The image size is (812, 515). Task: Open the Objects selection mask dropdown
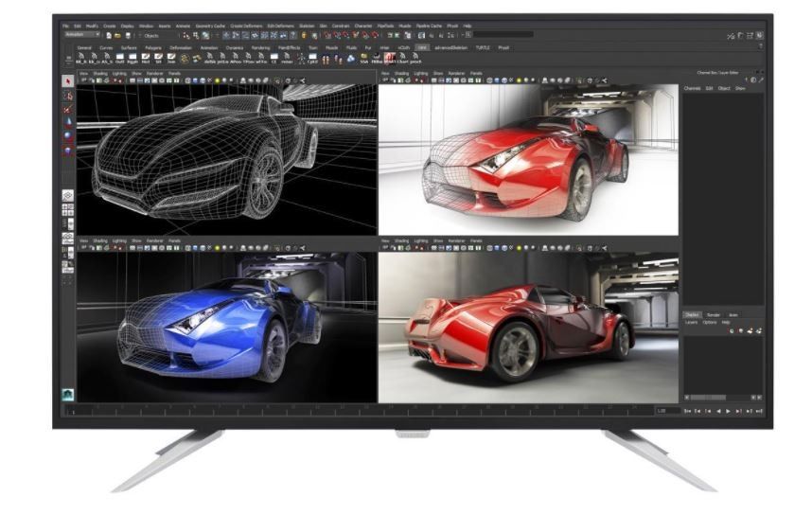click(x=151, y=35)
